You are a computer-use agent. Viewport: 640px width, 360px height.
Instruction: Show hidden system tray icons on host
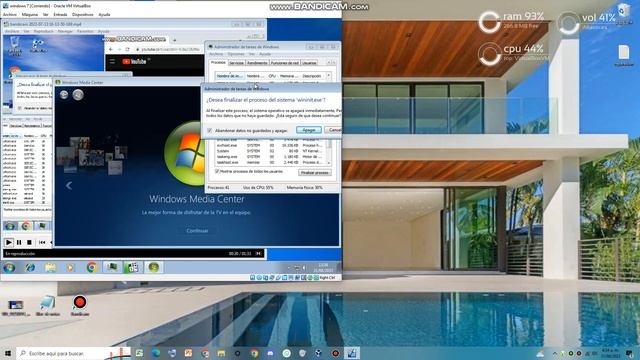(555, 353)
